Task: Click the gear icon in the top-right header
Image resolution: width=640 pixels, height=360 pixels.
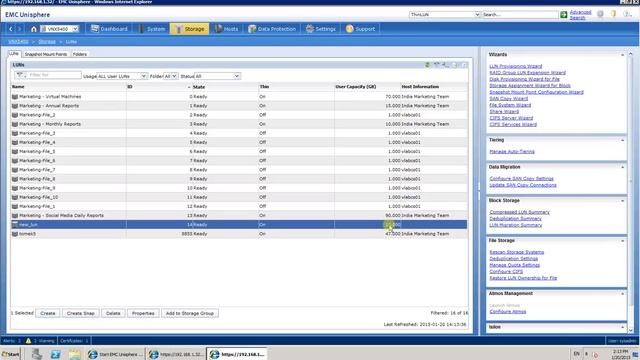Action: [x=600, y=14]
